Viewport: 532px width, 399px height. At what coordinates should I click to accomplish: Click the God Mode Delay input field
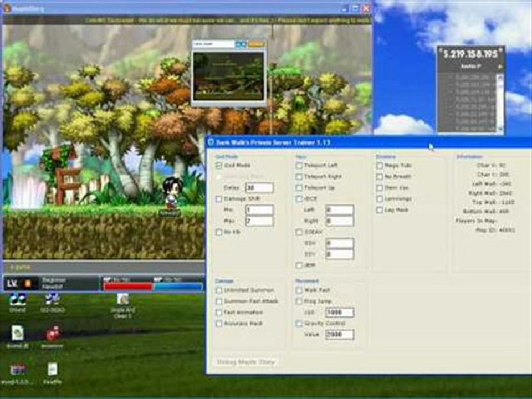pos(259,188)
